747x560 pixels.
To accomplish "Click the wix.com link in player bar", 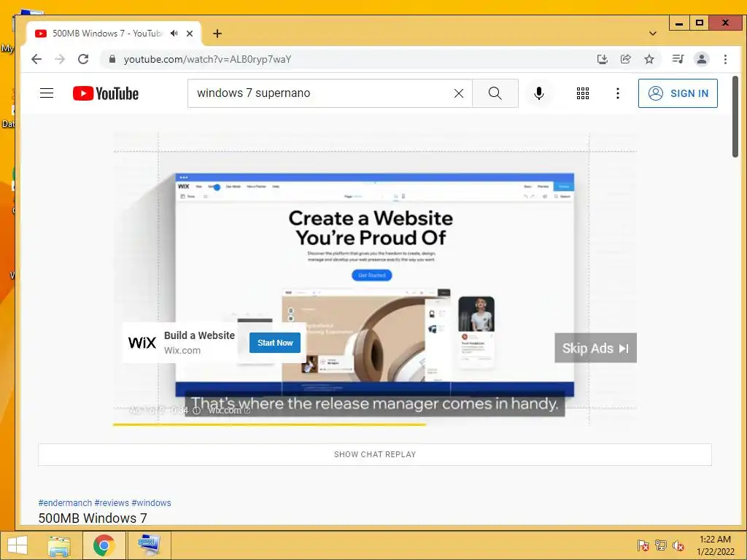I will pyautogui.click(x=228, y=411).
